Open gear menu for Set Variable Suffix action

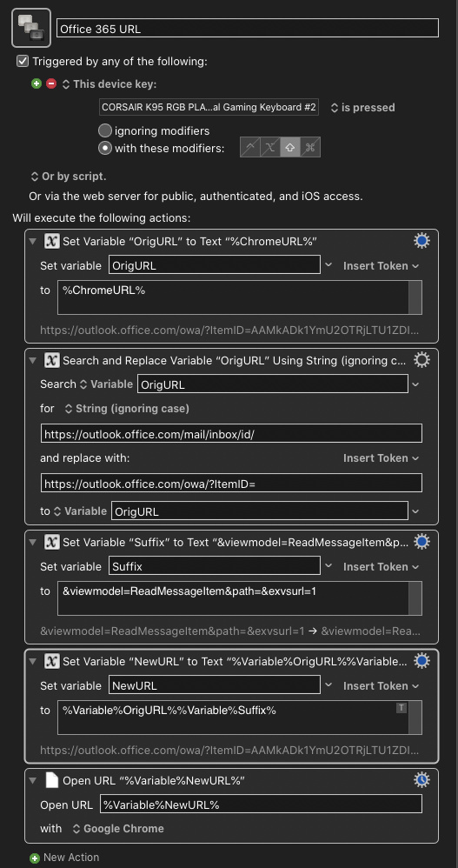(x=421, y=542)
